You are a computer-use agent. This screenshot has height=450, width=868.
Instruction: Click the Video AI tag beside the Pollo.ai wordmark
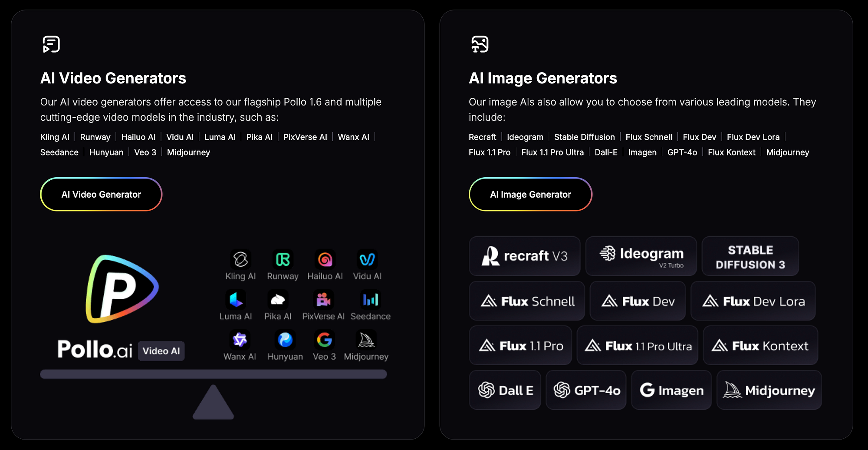[x=161, y=351]
